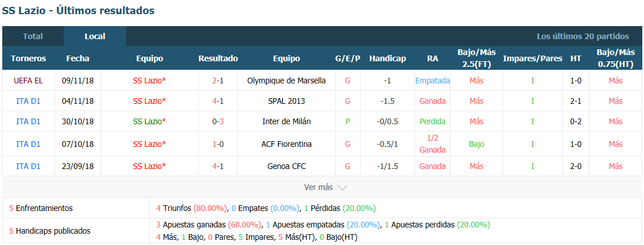The height and width of the screenshot is (245, 644).
Task: Click the Fecha column header
Action: point(78,58)
